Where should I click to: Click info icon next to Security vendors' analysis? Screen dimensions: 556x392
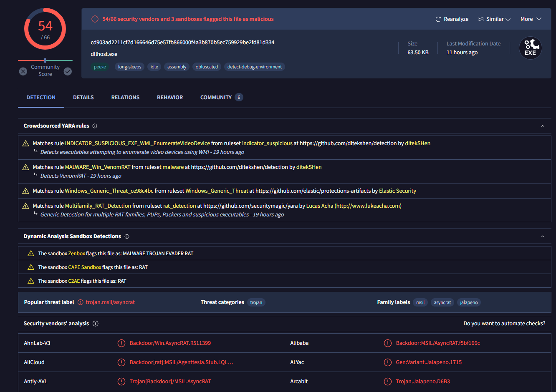pyautogui.click(x=95, y=324)
